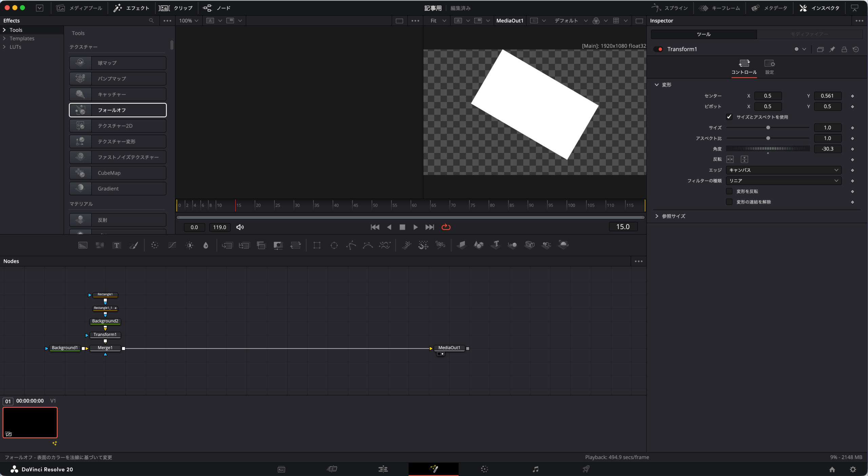Select Templates in the Effects tree

pos(22,38)
